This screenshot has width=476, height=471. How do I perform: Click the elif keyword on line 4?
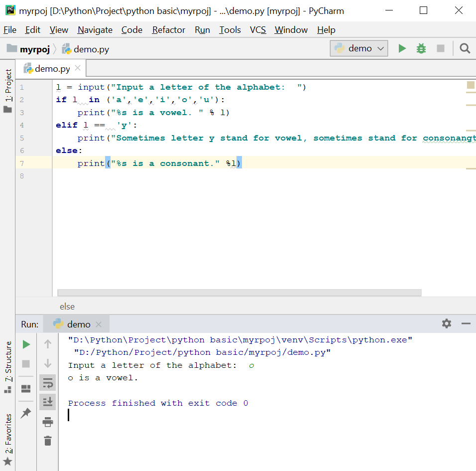67,125
